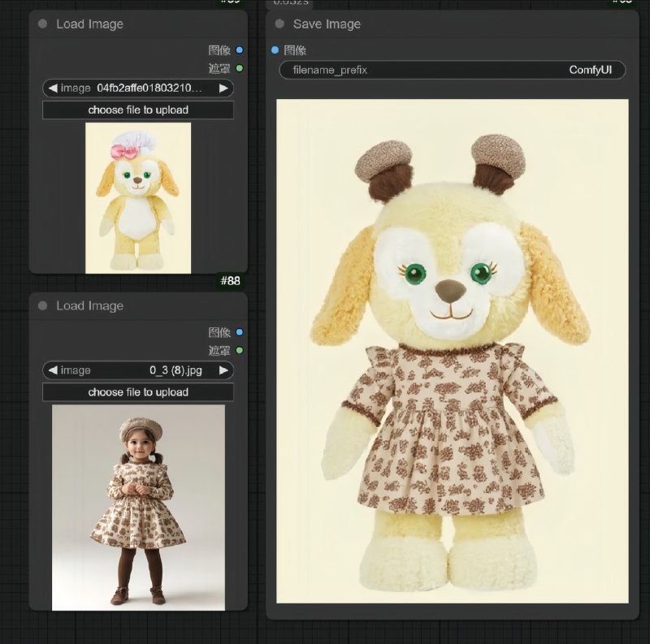Click the bottom Load Image node title
Image resolution: width=650 pixels, height=644 pixels.
89,306
